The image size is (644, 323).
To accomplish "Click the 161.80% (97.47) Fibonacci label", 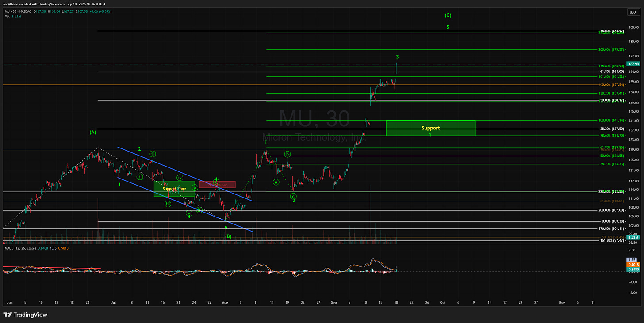I will 612,241.
